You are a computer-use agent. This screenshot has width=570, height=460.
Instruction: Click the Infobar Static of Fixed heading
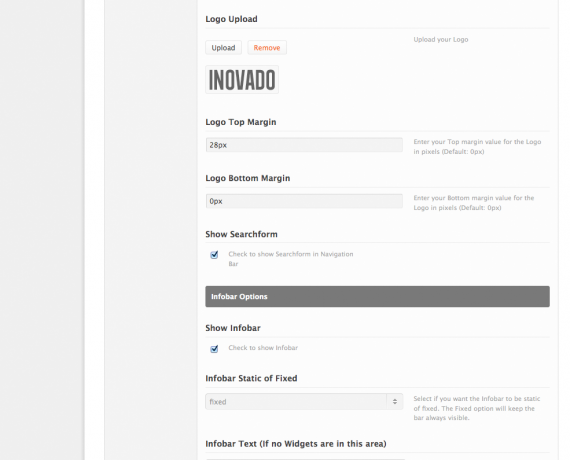(x=251, y=378)
